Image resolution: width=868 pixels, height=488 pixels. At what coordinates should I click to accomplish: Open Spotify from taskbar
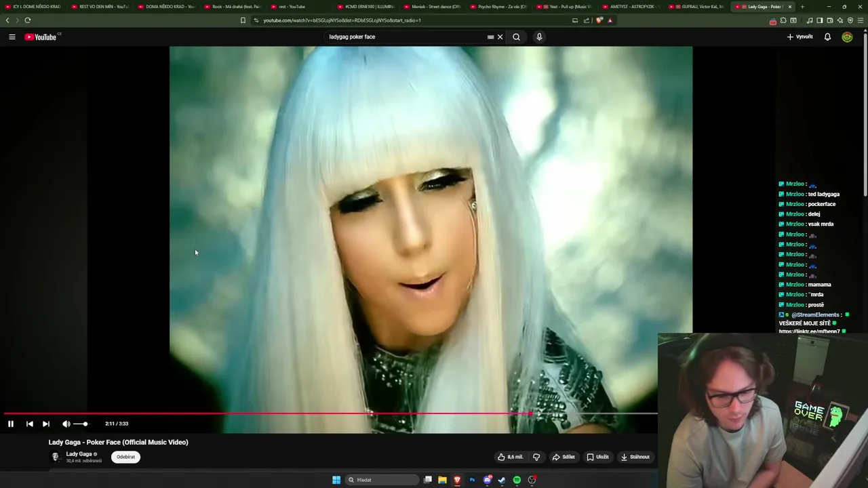pyautogui.click(x=517, y=480)
